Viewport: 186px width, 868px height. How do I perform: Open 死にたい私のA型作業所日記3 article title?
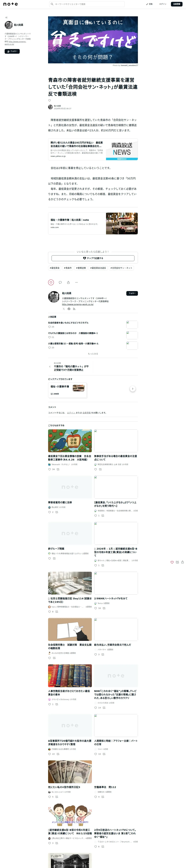[64, 787]
